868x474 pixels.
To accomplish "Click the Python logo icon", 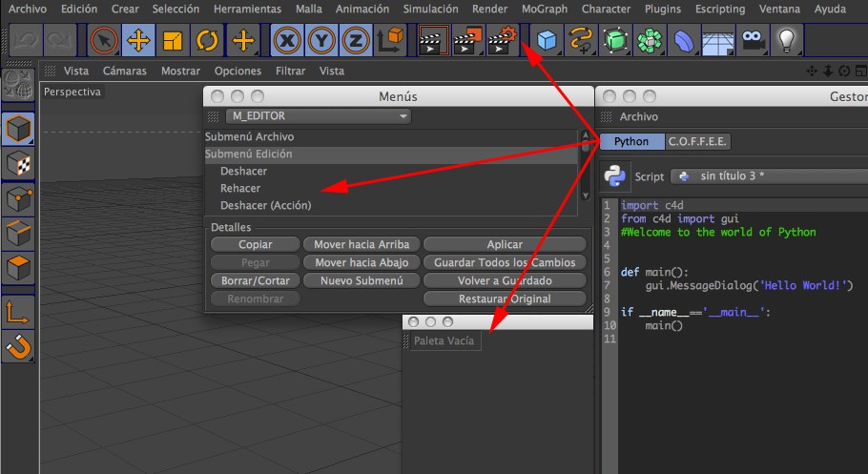I will click(x=616, y=176).
